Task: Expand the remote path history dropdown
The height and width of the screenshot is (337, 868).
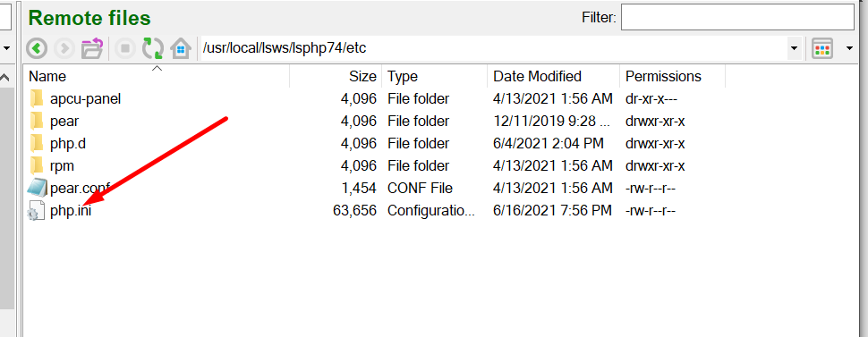Action: tap(794, 48)
